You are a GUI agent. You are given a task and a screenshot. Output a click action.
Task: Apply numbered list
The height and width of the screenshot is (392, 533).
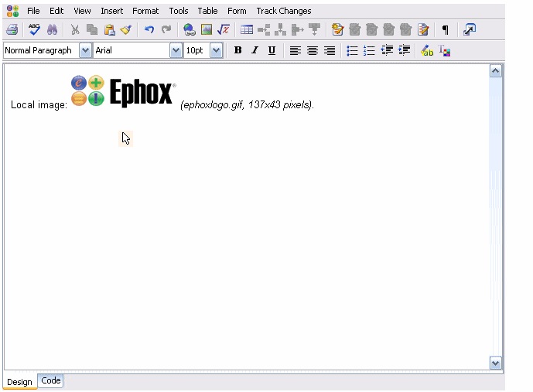pyautogui.click(x=369, y=50)
